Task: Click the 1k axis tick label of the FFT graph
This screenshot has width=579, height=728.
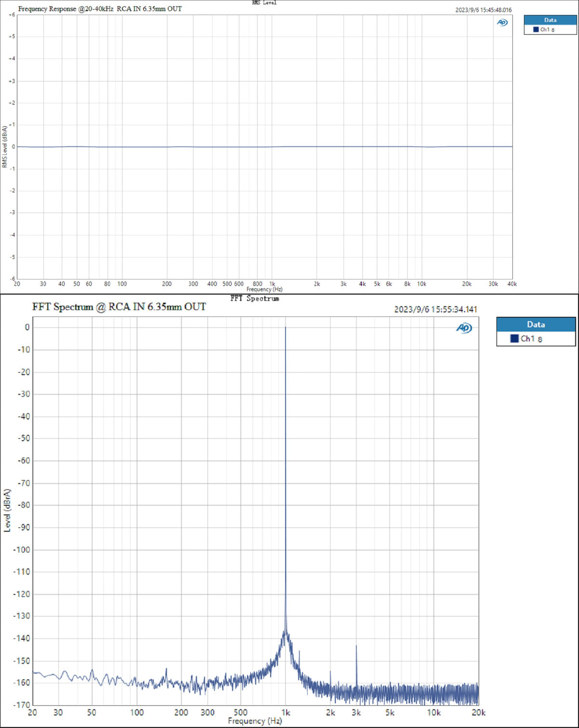Action: pos(286,713)
